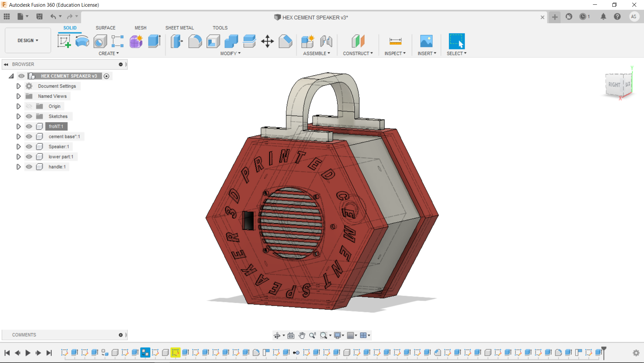
Task: Open the DESIGN workspace dropdown
Action: point(28,40)
